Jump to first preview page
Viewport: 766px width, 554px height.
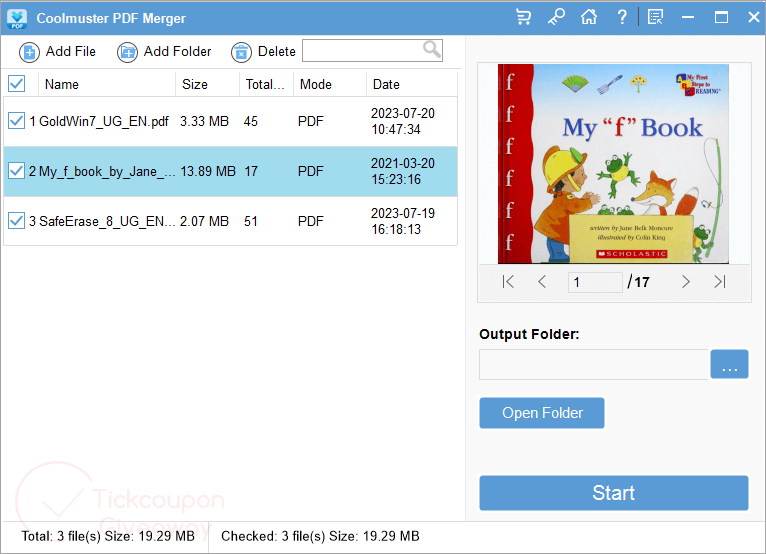pyautogui.click(x=508, y=282)
